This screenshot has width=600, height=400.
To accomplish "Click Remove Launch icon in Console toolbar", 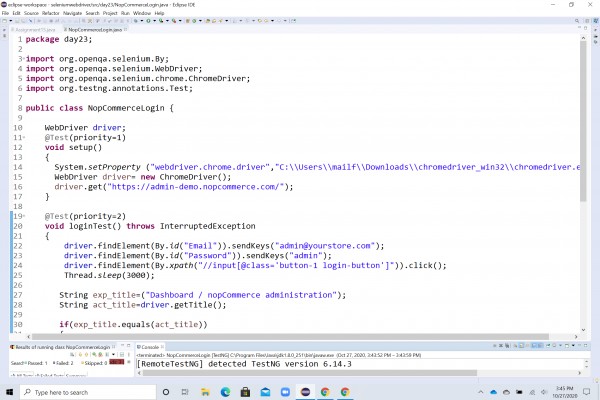I will coord(501,345).
